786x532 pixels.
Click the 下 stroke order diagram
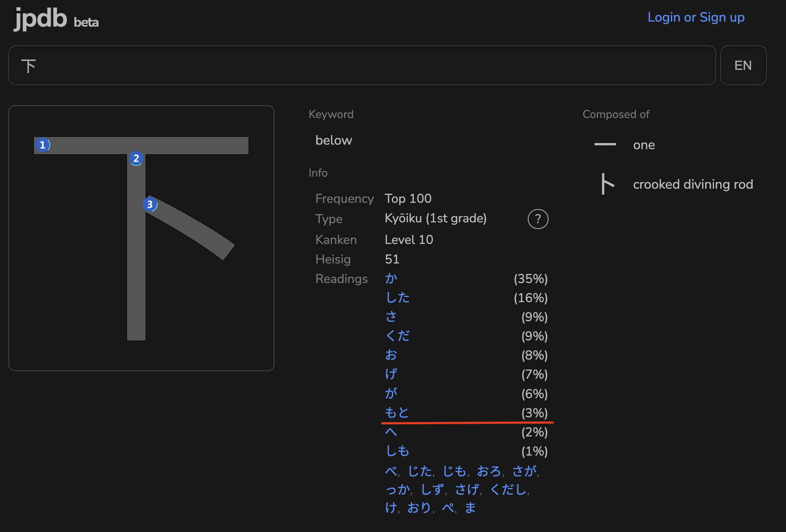point(141,238)
